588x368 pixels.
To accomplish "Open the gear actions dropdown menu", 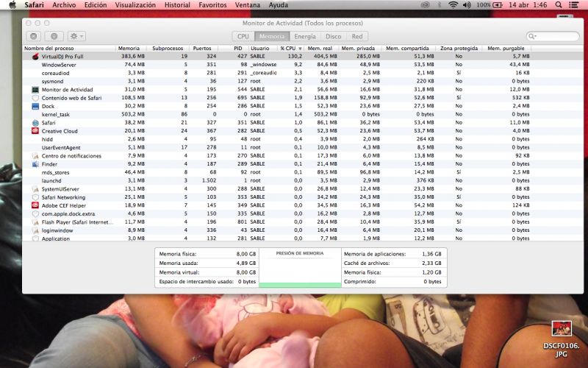I will pos(76,36).
